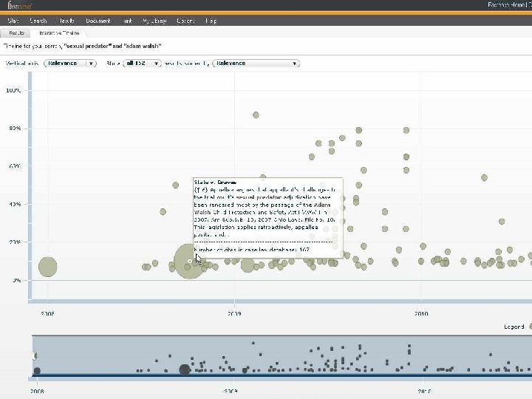This screenshot has height=399, width=532.
Task: Click the topmost data point near 88% relevance
Action: pyautogui.click(x=256, y=115)
